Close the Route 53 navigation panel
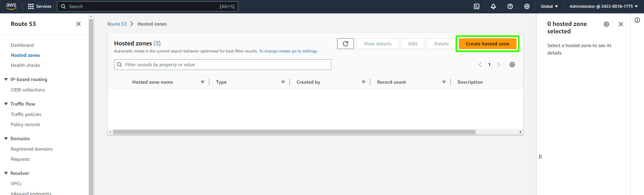 click(78, 24)
